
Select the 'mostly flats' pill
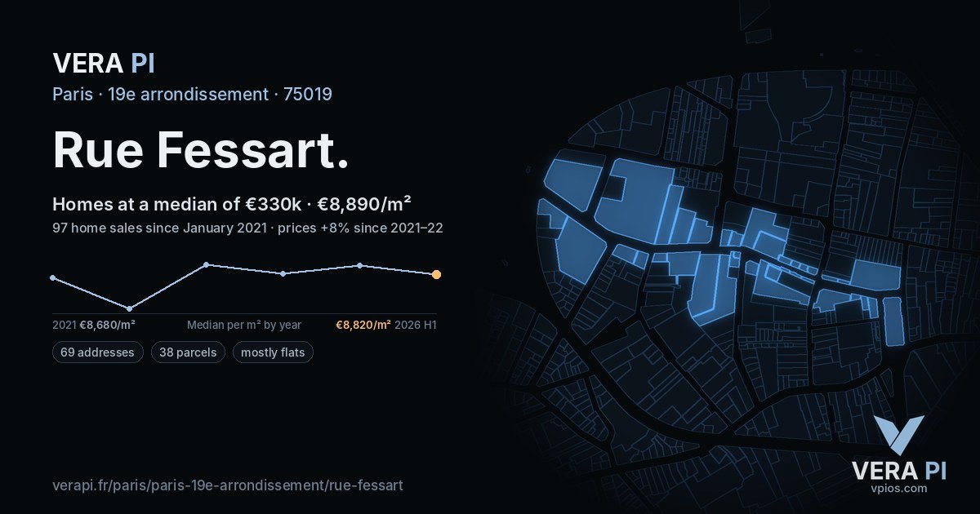[x=273, y=352]
